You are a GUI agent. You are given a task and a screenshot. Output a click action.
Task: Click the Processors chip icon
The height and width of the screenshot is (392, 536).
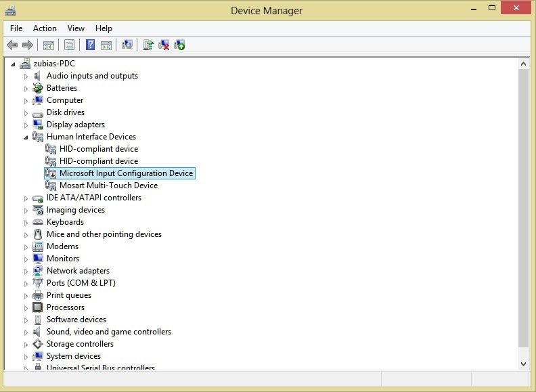coord(38,307)
